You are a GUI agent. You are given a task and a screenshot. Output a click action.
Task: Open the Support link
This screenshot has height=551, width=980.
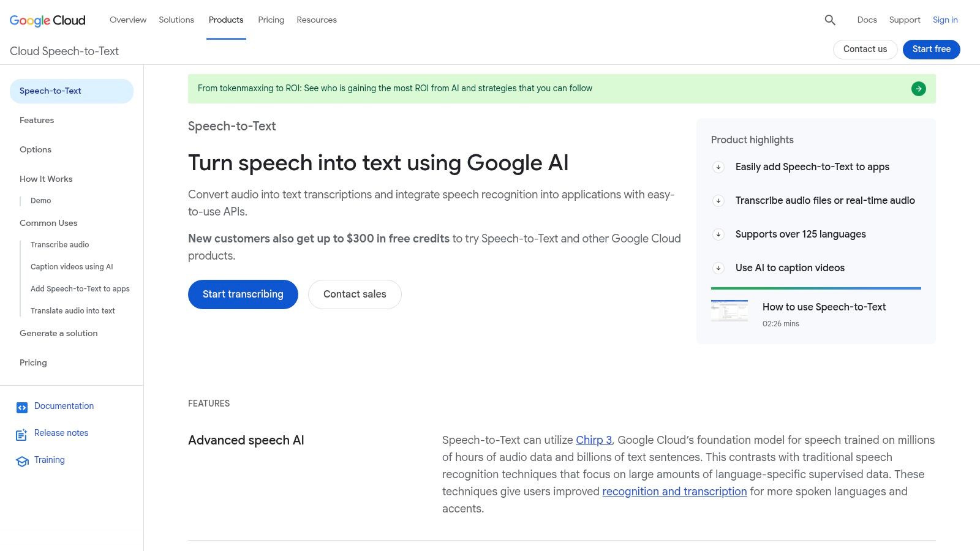pyautogui.click(x=905, y=20)
